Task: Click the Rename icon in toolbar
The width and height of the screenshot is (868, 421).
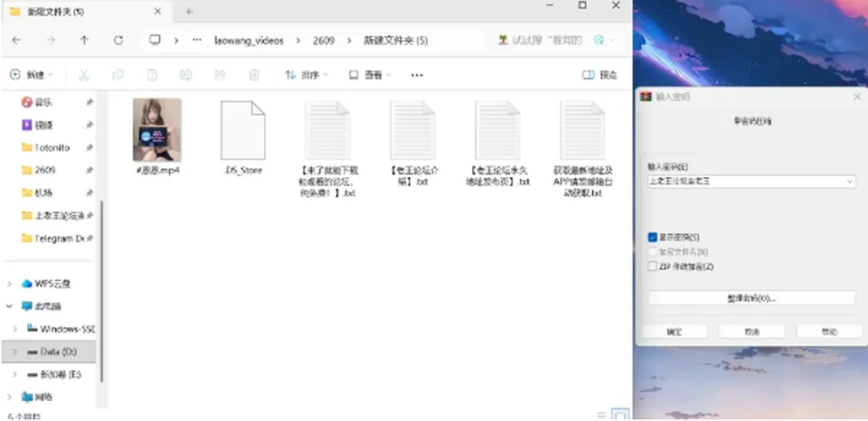Action: [185, 75]
